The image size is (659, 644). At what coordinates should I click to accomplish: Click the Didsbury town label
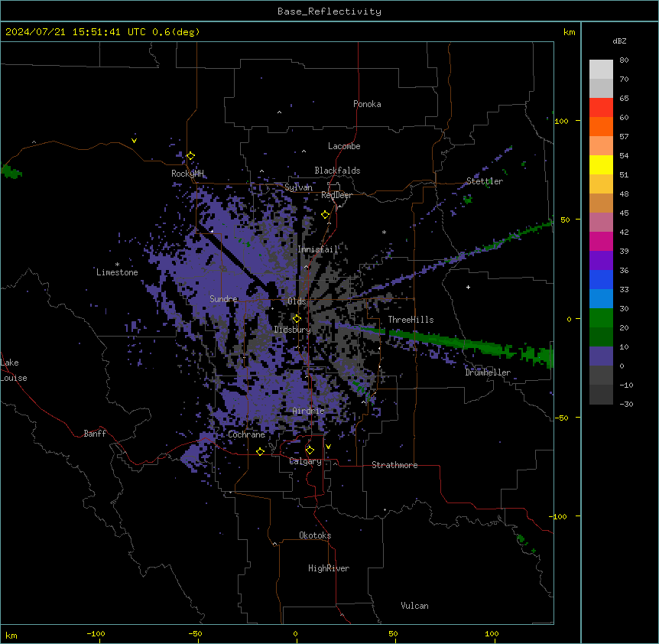[293, 330]
